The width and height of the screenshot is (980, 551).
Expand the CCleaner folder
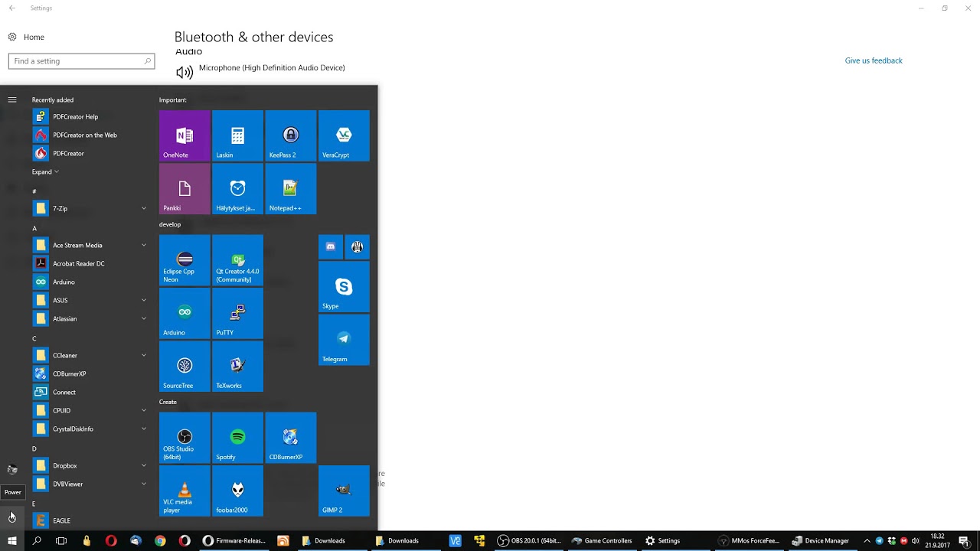pos(90,355)
